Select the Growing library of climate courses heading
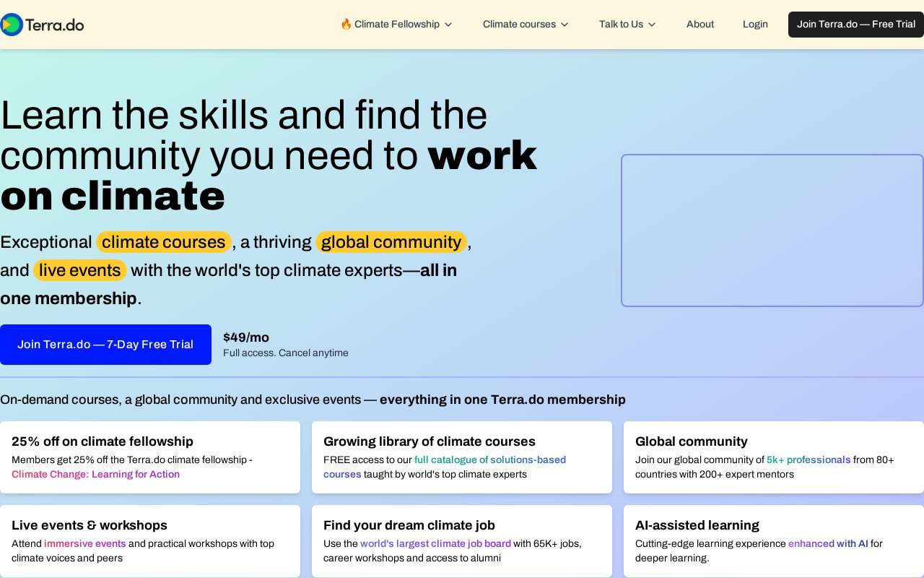This screenshot has height=578, width=924. (430, 441)
